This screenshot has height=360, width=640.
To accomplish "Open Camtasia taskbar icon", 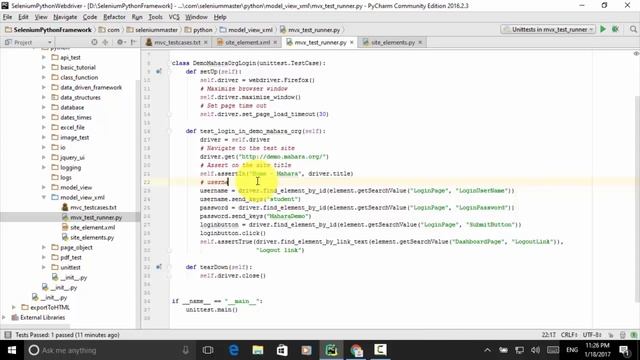I will [x=380, y=350].
